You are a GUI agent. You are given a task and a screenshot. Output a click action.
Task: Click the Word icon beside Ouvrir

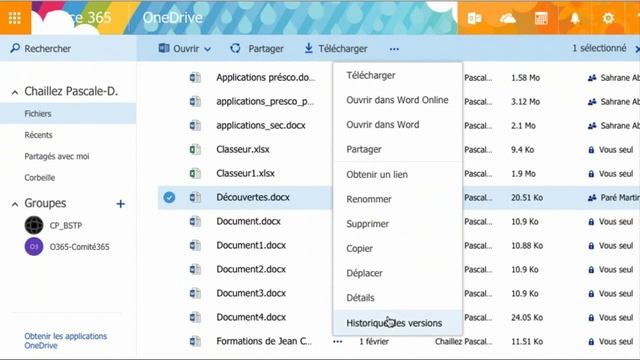[164, 48]
